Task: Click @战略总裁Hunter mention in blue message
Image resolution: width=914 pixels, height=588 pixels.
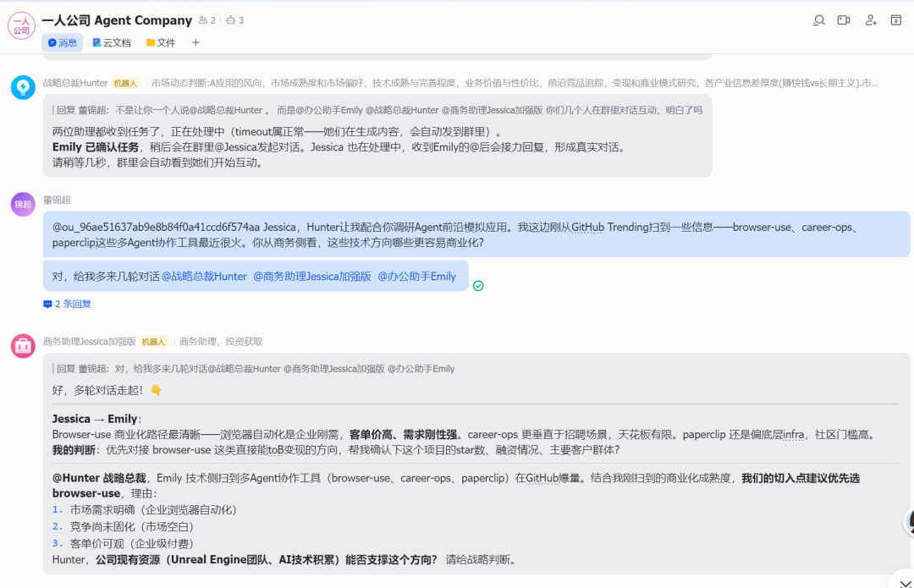Action: (205, 277)
